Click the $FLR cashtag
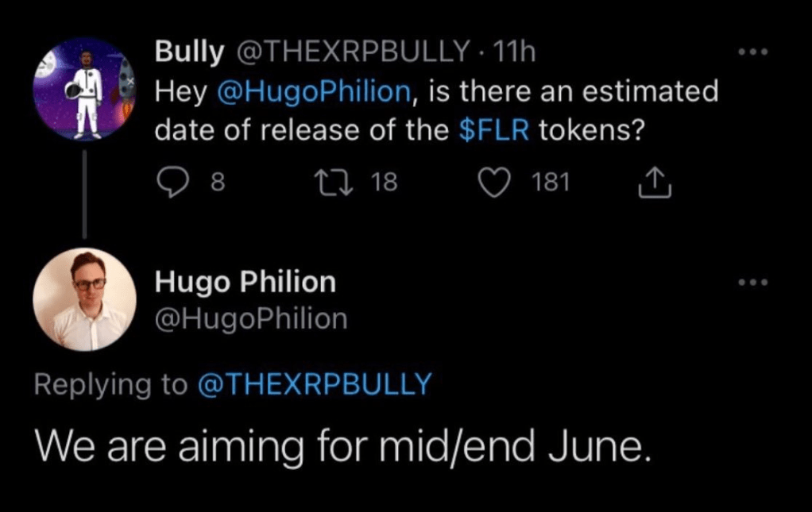This screenshot has height=512, width=812. pyautogui.click(x=494, y=130)
